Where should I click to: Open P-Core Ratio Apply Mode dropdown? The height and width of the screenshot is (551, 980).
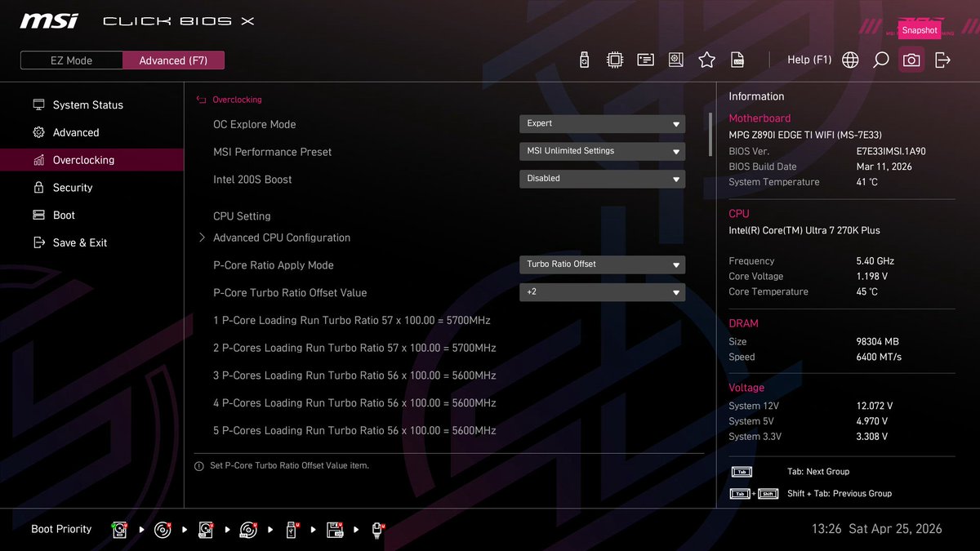pyautogui.click(x=602, y=264)
